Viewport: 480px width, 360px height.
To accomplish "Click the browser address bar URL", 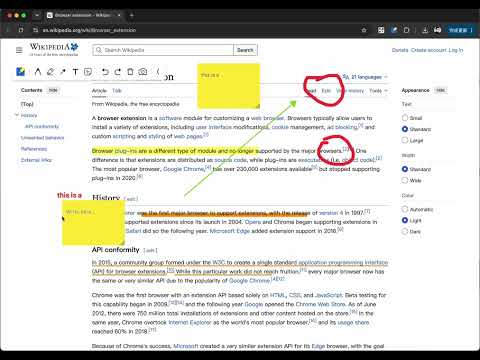I will 89,30.
